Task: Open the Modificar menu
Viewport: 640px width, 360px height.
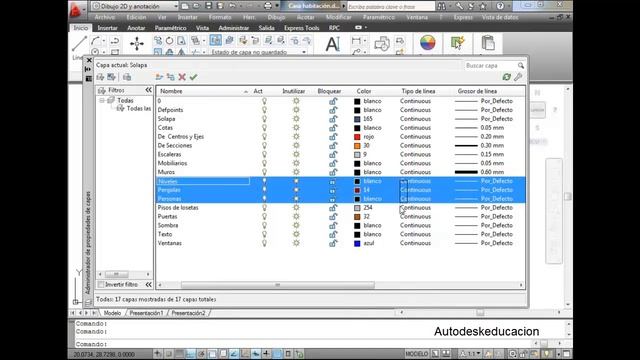Action: (x=338, y=17)
